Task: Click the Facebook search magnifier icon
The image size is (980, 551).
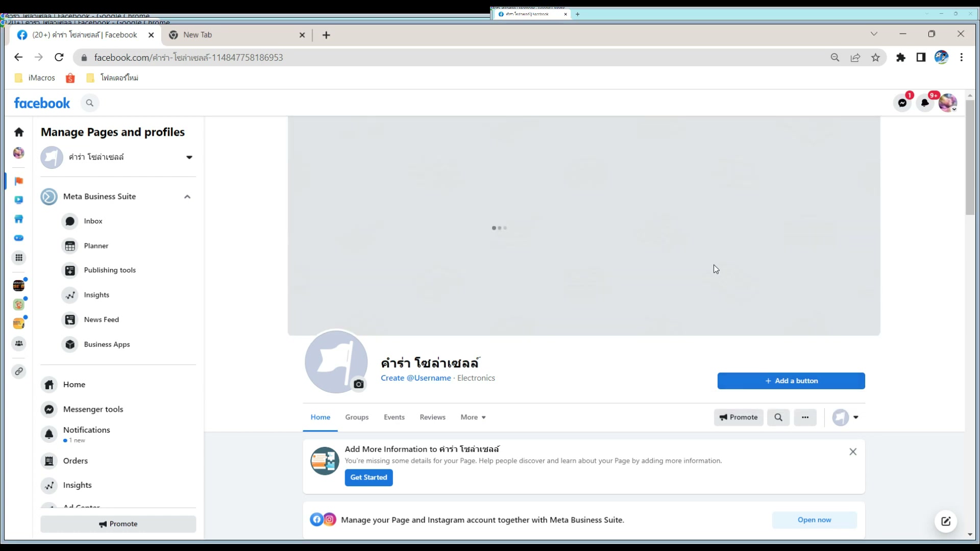Action: pyautogui.click(x=90, y=103)
